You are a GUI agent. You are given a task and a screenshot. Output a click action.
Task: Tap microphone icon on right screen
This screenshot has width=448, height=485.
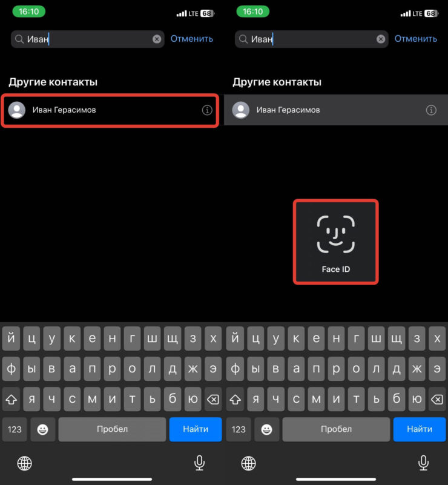tap(423, 463)
